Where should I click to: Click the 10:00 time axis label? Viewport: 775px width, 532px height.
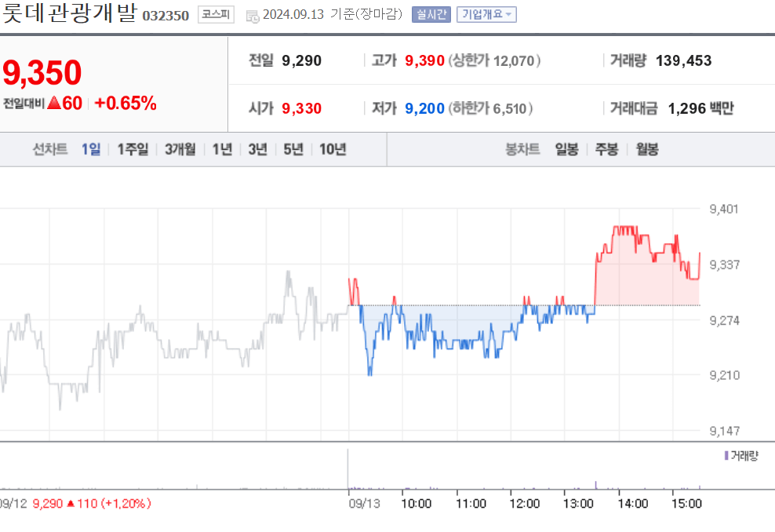pyautogui.click(x=416, y=504)
